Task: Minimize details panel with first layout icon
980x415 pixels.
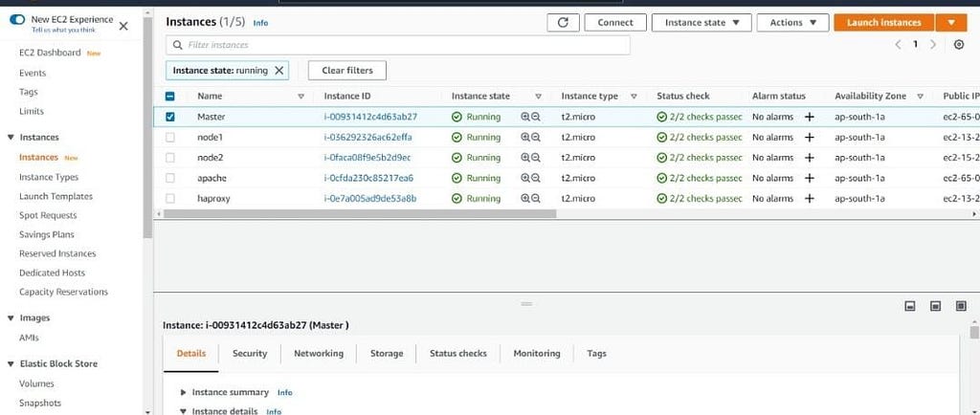Action: 911,306
